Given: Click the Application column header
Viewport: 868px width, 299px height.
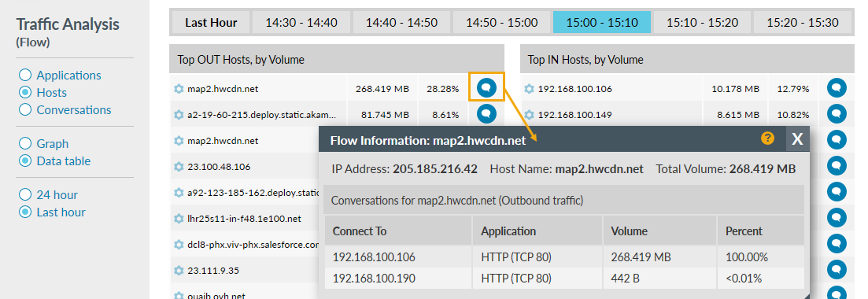Looking at the screenshot, I should pyautogui.click(x=537, y=231).
